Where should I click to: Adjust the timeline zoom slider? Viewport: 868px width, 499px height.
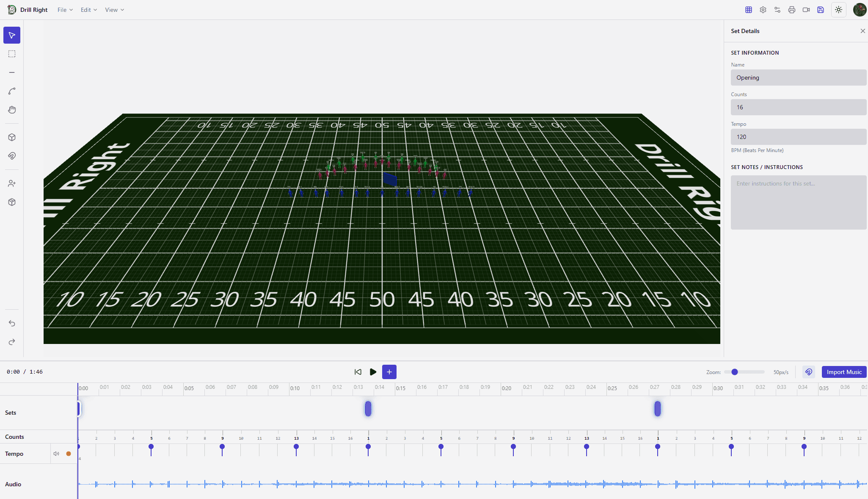click(735, 372)
